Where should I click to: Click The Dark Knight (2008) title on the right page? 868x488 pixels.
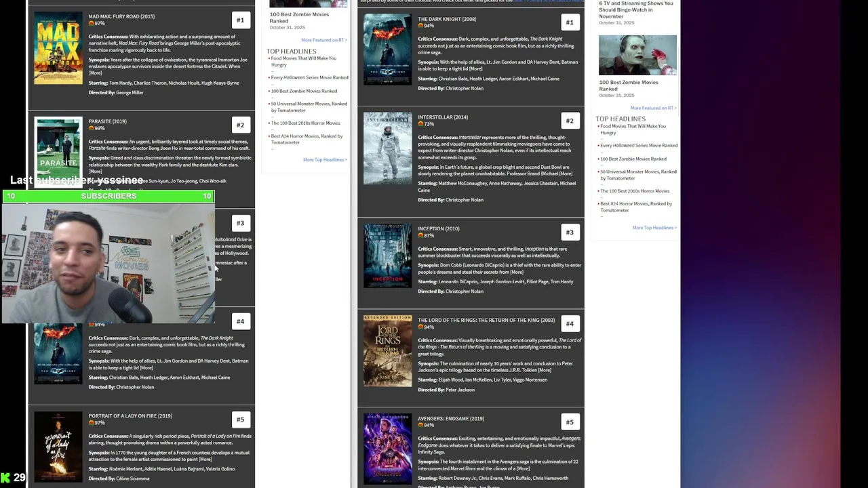pyautogui.click(x=447, y=19)
